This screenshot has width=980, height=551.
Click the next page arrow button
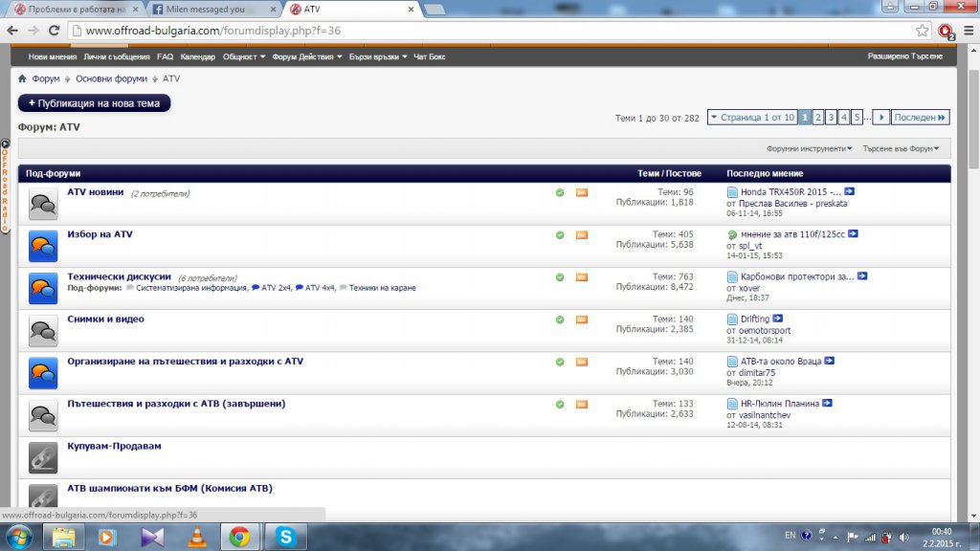(880, 118)
